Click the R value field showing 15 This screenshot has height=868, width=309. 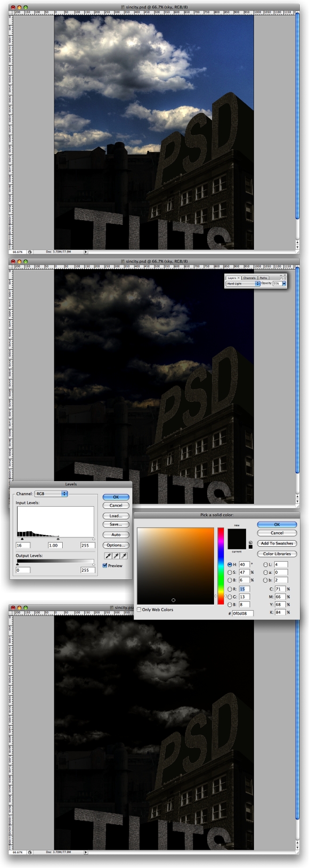point(244,589)
